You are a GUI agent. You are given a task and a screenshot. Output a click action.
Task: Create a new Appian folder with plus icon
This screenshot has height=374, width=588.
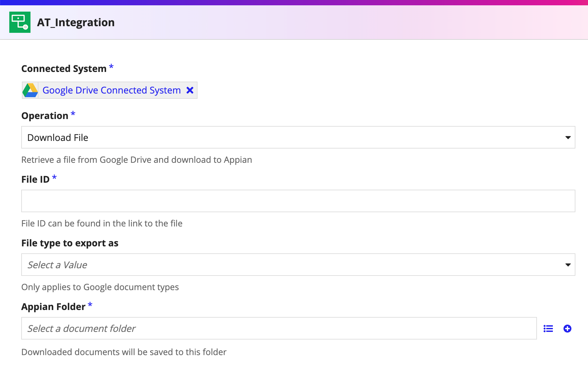click(567, 329)
